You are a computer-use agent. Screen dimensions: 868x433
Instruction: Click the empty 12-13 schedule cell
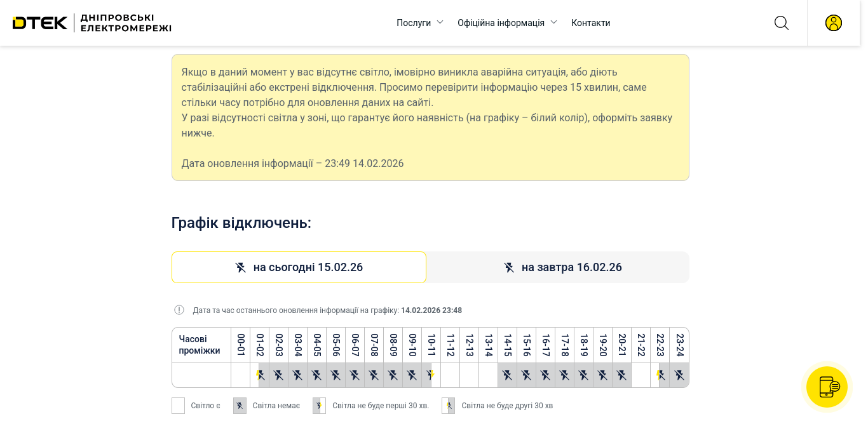click(x=469, y=375)
